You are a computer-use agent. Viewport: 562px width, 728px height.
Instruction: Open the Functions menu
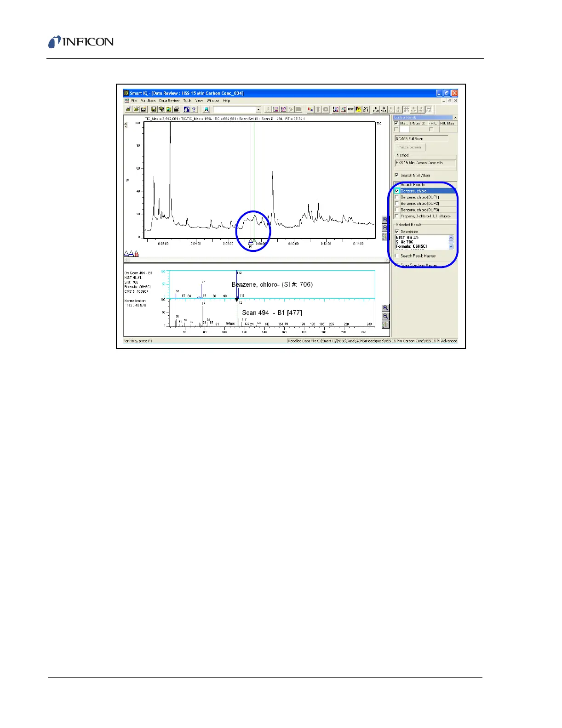click(148, 100)
